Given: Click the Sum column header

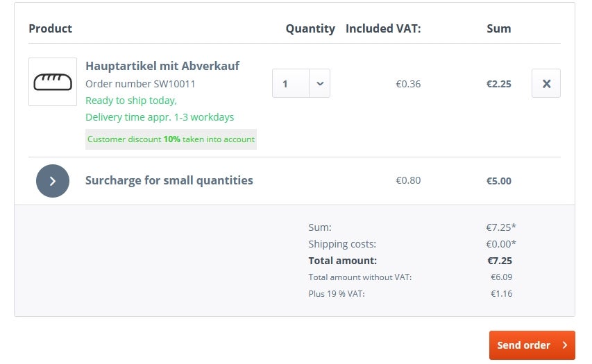Looking at the screenshot, I should (499, 28).
